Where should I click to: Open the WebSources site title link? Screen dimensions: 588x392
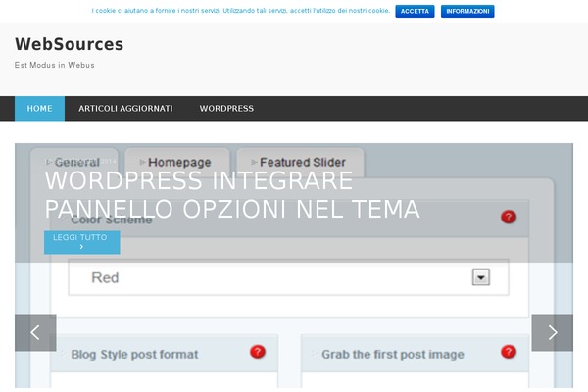pos(69,44)
